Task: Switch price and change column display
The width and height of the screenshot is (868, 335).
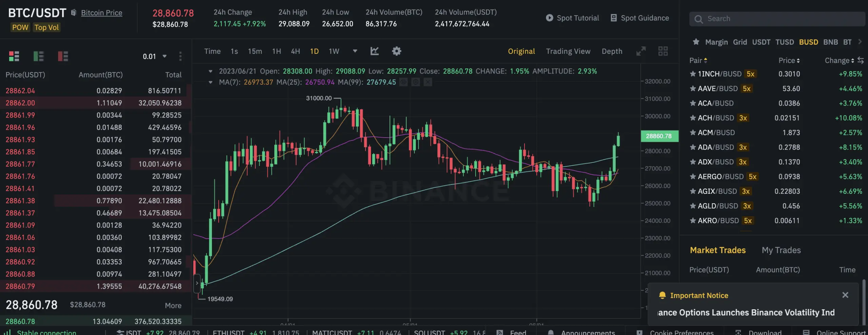Action: 860,60
